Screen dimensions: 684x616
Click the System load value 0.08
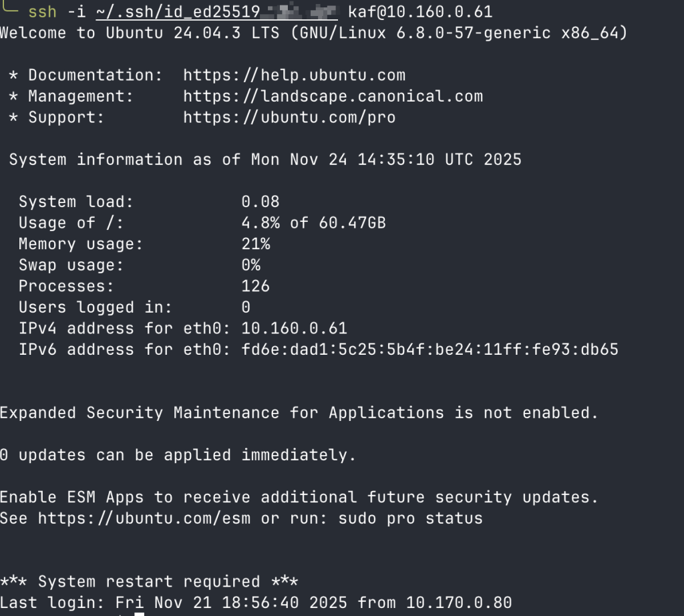tap(261, 202)
